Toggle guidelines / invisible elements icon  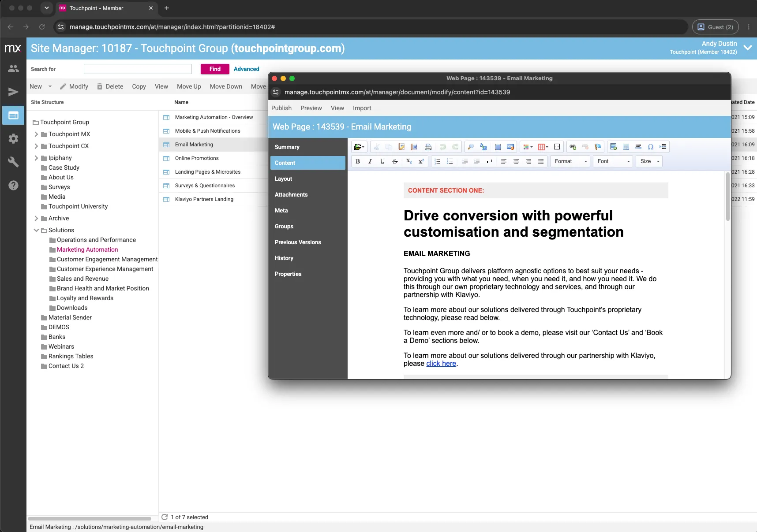(x=557, y=147)
